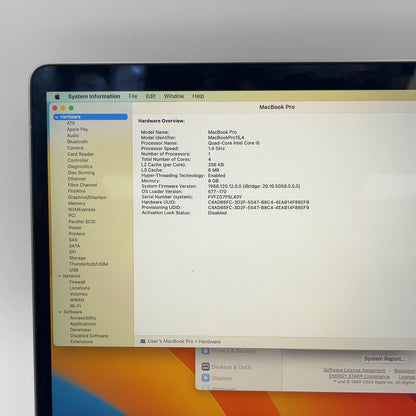Image resolution: width=416 pixels, height=416 pixels.
Task: Select Accessibility under Software
Action: click(83, 318)
